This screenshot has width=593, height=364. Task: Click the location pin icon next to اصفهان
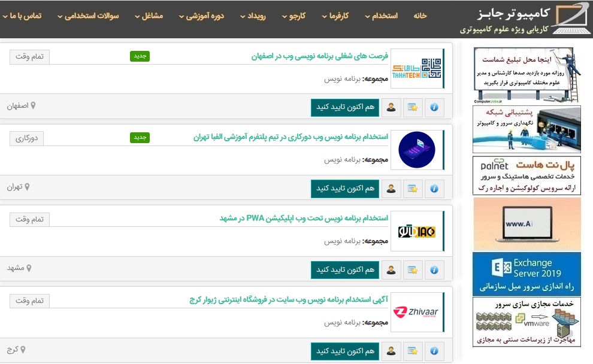coord(34,106)
